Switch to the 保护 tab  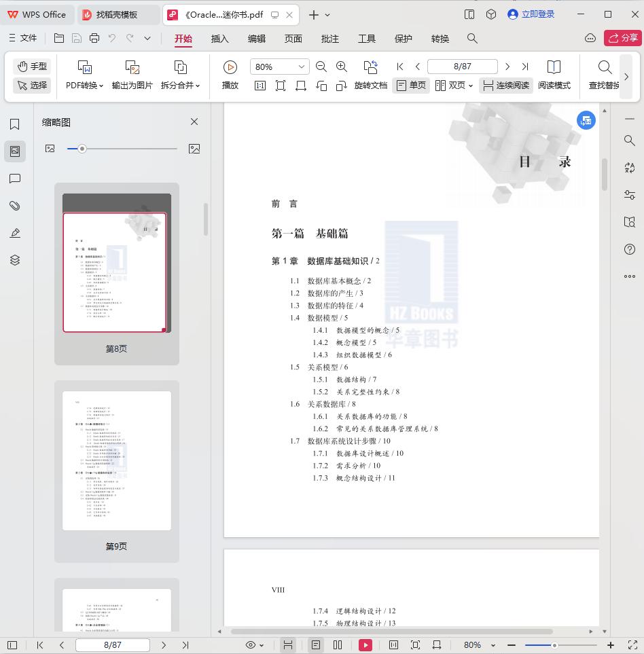(x=404, y=39)
